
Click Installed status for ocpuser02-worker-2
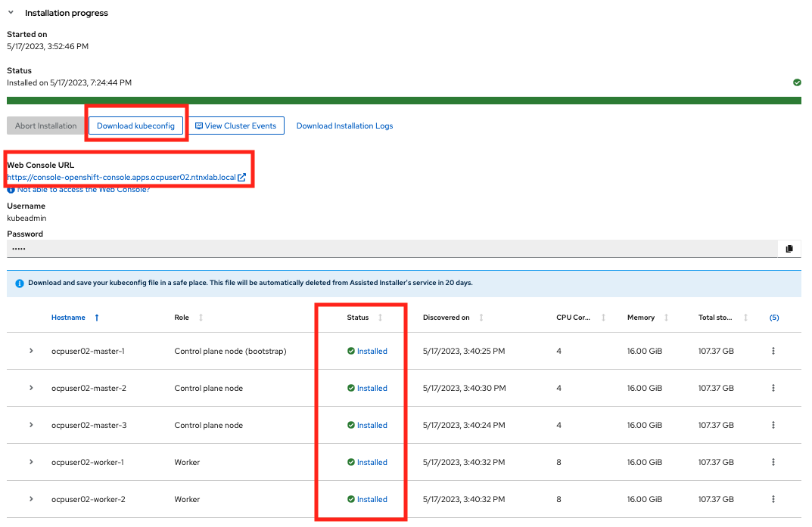coord(372,499)
